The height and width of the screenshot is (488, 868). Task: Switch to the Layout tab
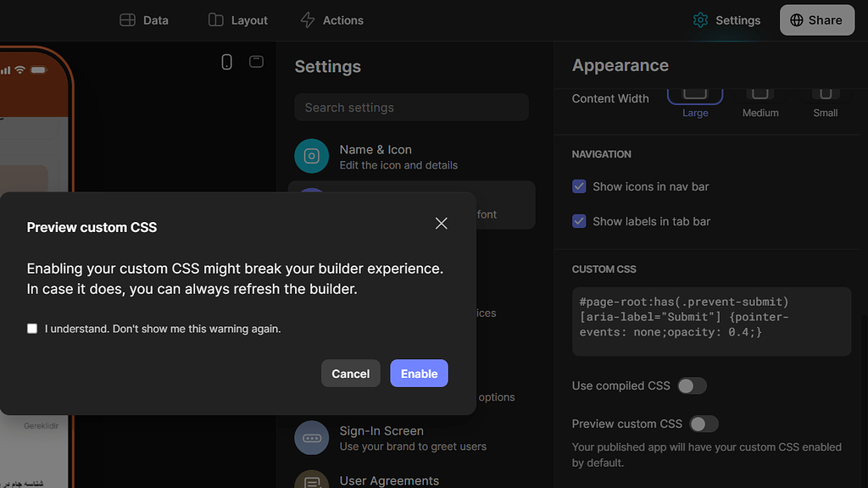237,19
